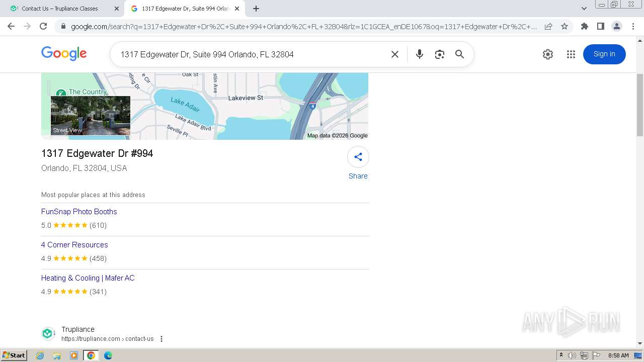
Task: Click inside the Google search box
Action: click(252, 54)
